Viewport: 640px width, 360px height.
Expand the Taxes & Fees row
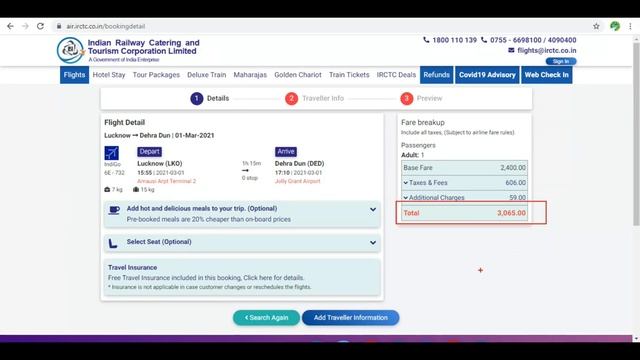pyautogui.click(x=464, y=183)
